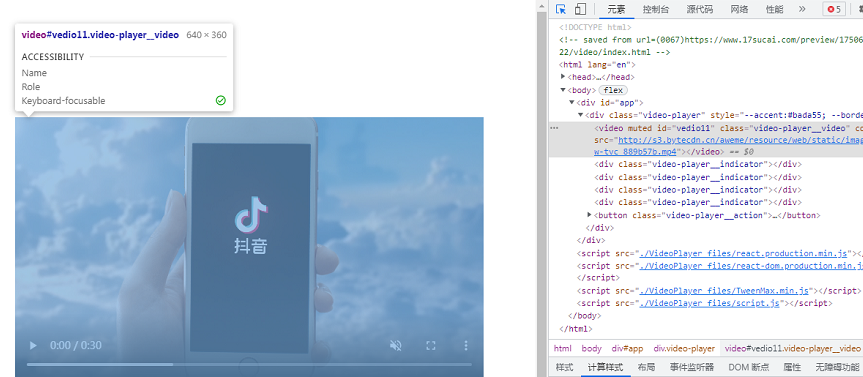Activate the inspect element picker icon
The height and width of the screenshot is (377, 863).
(561, 9)
